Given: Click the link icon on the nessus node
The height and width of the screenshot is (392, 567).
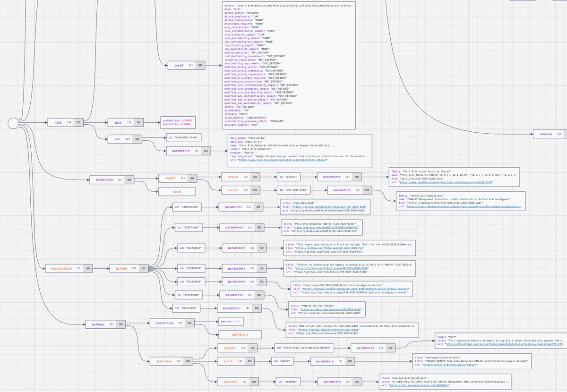Looking at the screenshot, I should (255, 178).
